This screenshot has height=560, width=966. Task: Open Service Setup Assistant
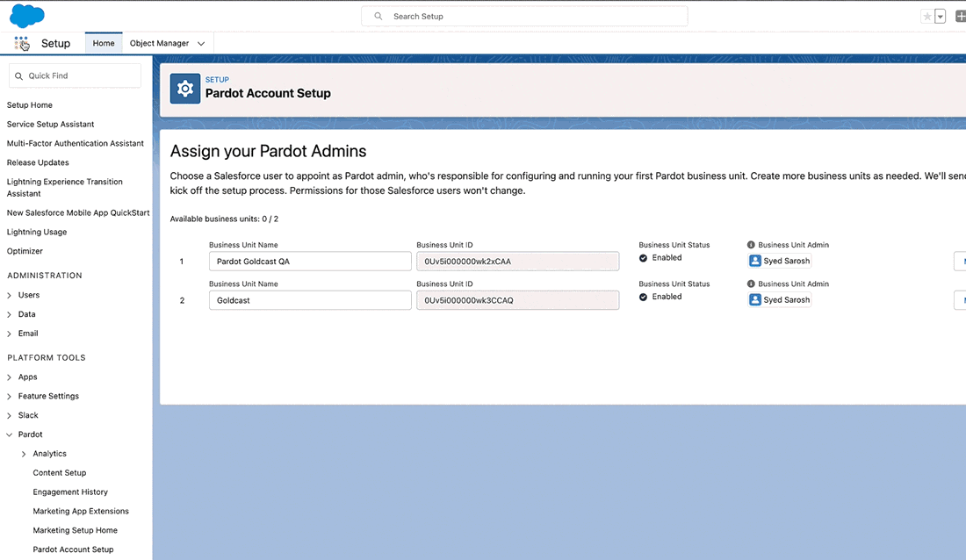[x=51, y=124]
